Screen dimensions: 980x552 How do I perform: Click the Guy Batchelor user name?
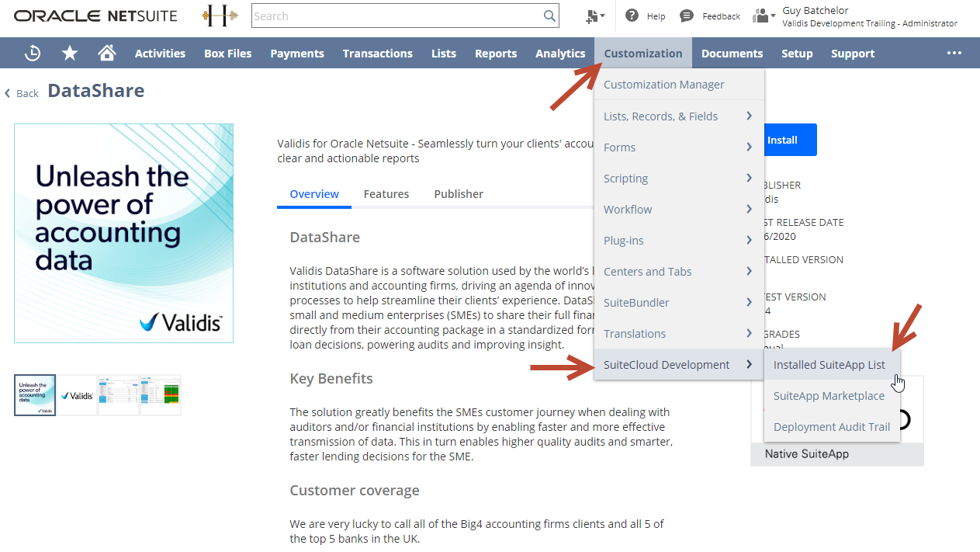pos(816,10)
